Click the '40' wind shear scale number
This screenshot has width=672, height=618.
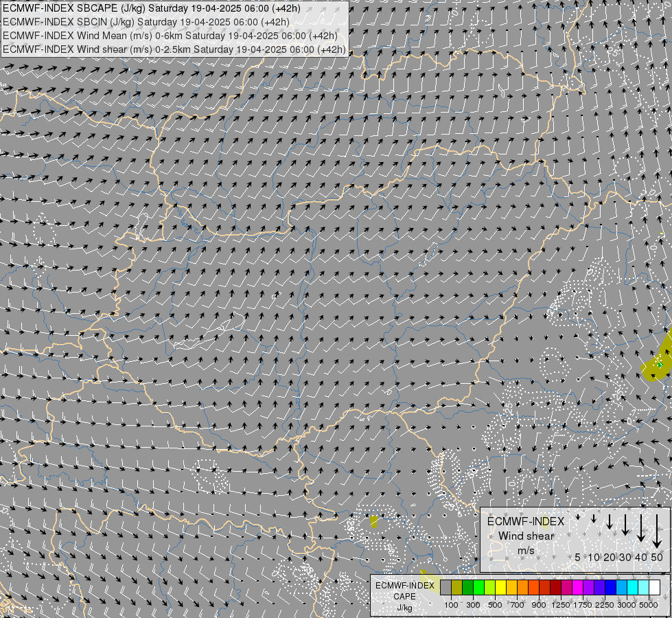[640, 557]
